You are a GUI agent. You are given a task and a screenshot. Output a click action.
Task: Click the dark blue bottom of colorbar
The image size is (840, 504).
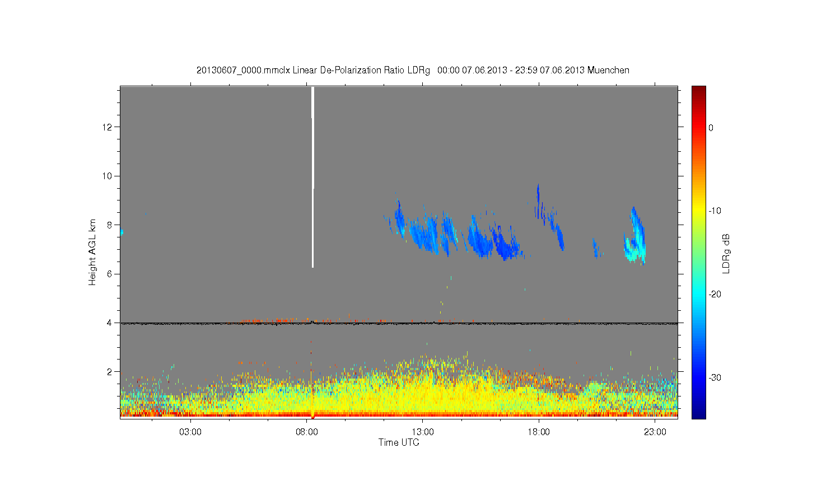698,413
